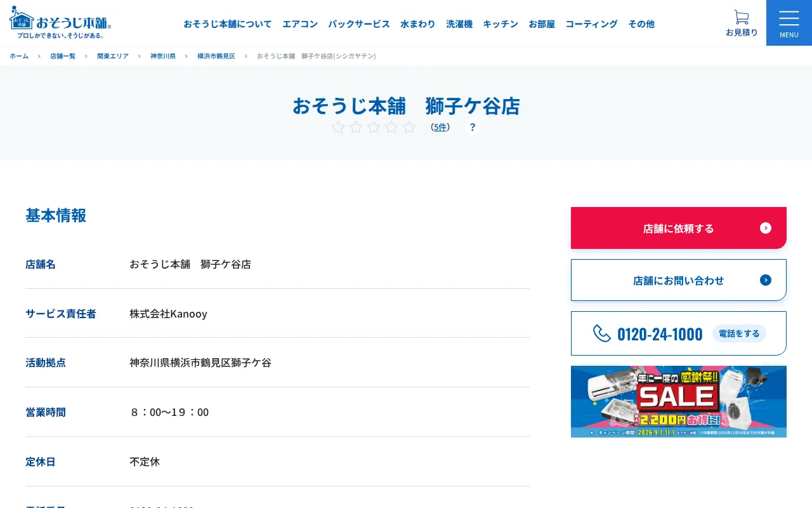
Task: Click the address 神奈川県横浜市鶴見区獅子ケ谷
Action: tap(200, 363)
